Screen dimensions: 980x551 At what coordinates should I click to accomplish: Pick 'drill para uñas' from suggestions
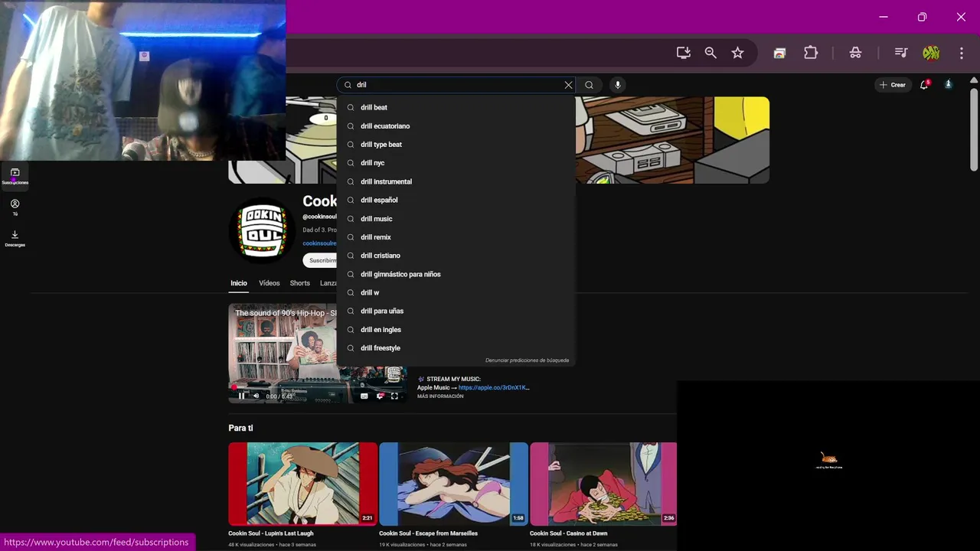point(456,311)
